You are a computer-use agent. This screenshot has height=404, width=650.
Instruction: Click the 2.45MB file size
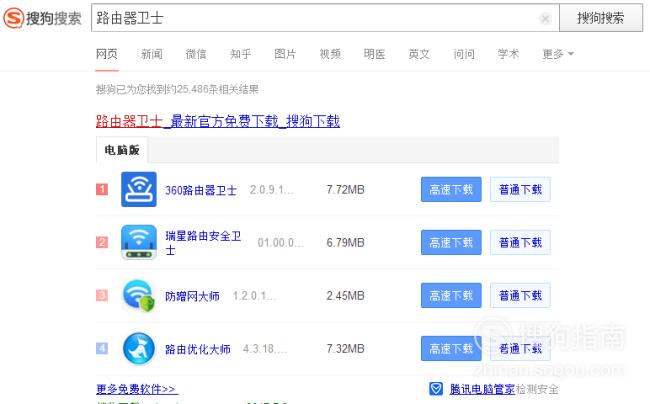(x=345, y=296)
